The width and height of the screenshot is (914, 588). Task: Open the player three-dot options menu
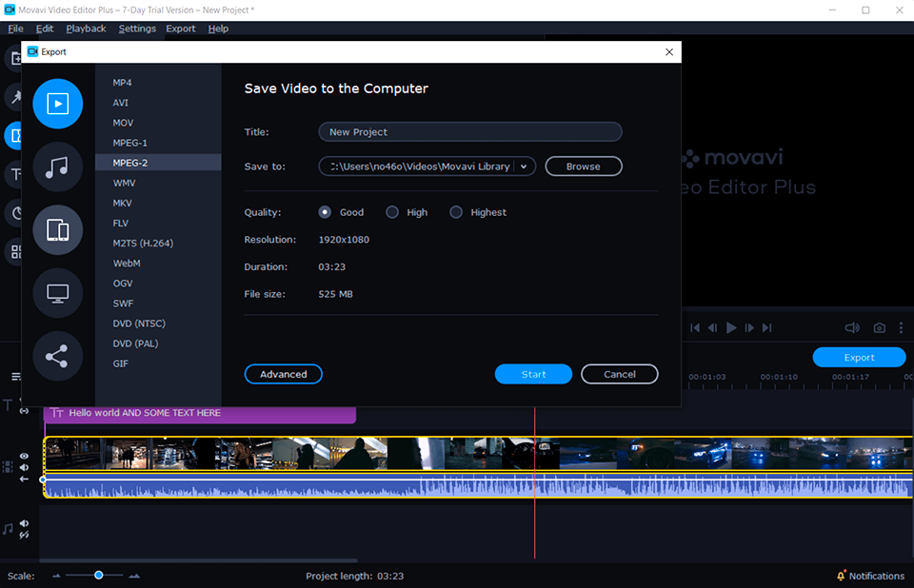tap(901, 327)
